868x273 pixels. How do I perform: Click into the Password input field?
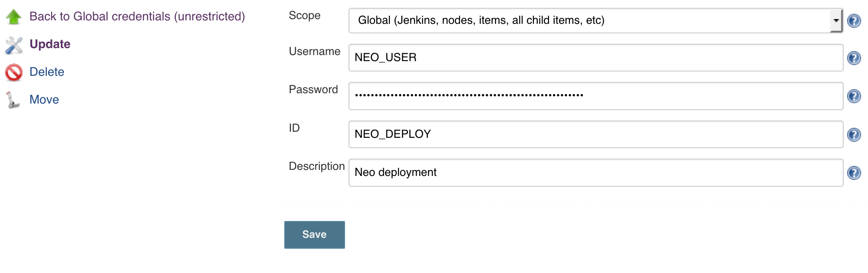coord(596,96)
